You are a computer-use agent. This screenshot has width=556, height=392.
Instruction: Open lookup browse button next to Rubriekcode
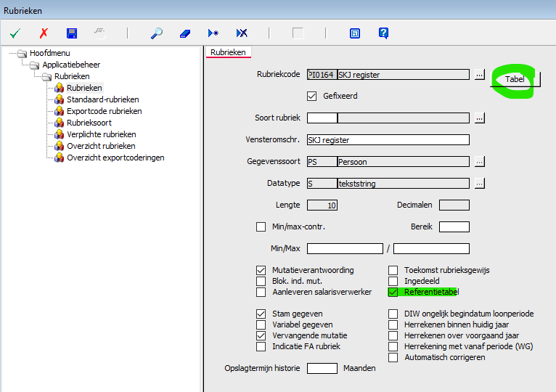pos(479,75)
